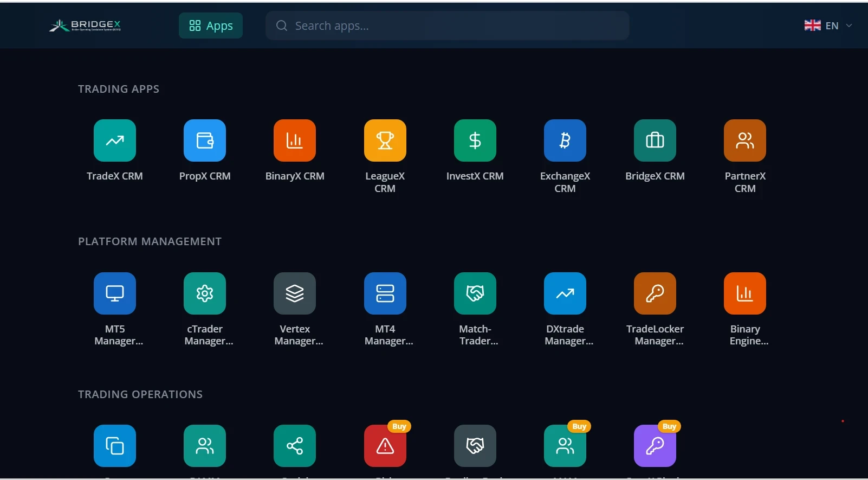This screenshot has width=868, height=480.
Task: Open DXtrade Manager trend app
Action: pos(565,293)
